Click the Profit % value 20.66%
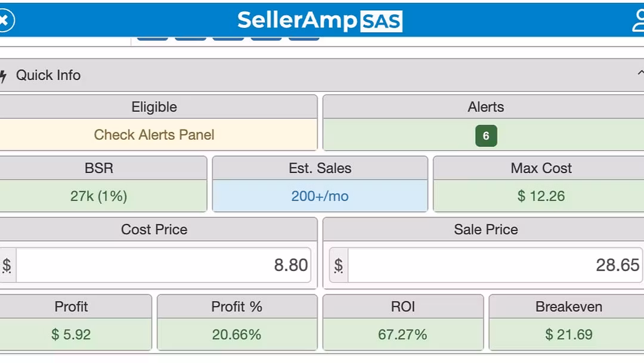The image size is (644, 363). 237,334
